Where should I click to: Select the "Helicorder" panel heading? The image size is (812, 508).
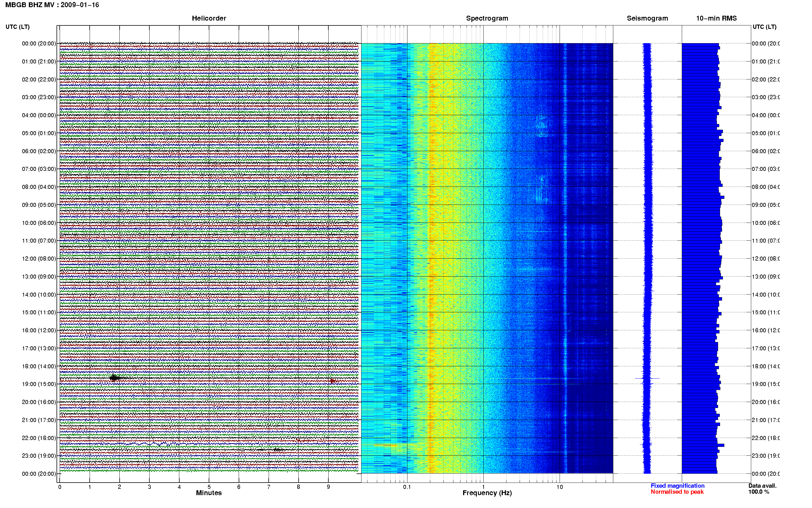(209, 19)
